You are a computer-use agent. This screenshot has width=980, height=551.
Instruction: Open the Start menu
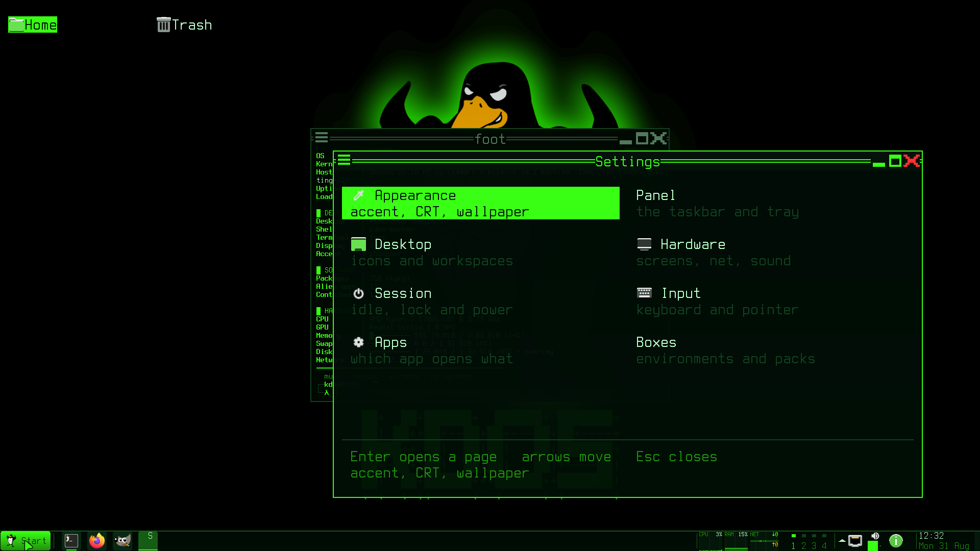(x=26, y=541)
